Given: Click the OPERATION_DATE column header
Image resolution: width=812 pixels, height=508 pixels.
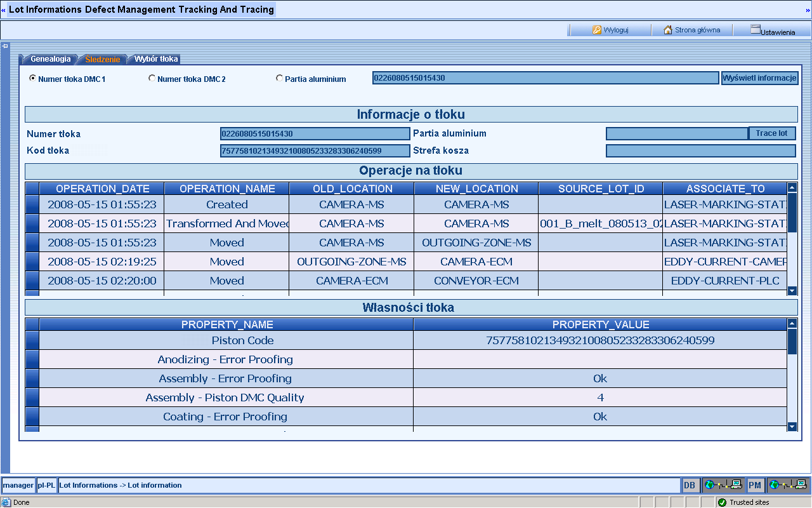Looking at the screenshot, I should [102, 189].
